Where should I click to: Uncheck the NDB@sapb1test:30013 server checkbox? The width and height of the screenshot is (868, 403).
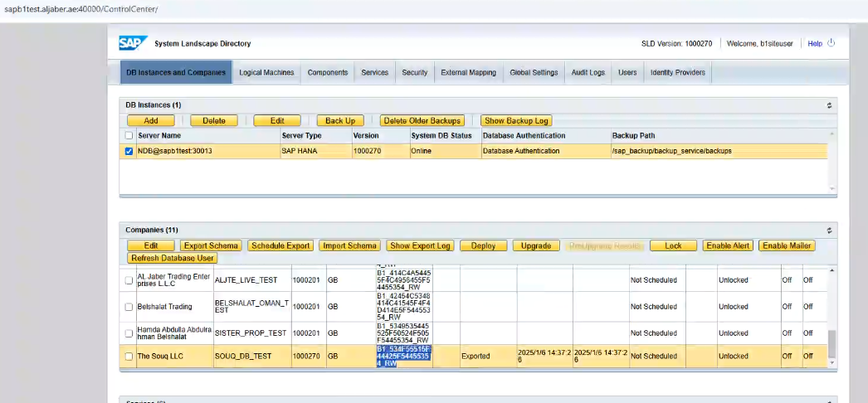coord(129,152)
